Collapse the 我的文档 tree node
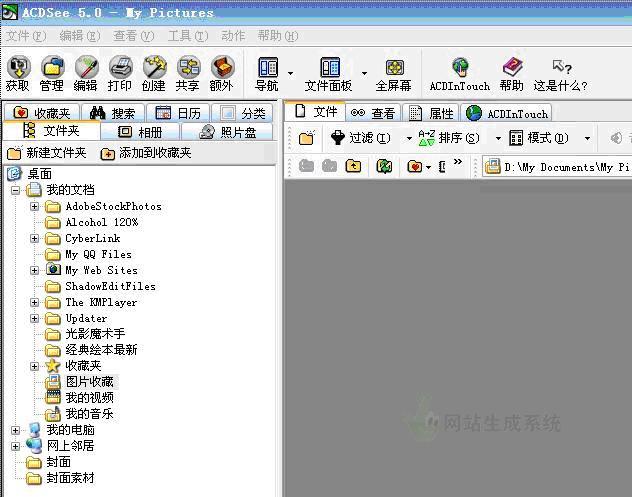This screenshot has height=497, width=632. [x=15, y=190]
